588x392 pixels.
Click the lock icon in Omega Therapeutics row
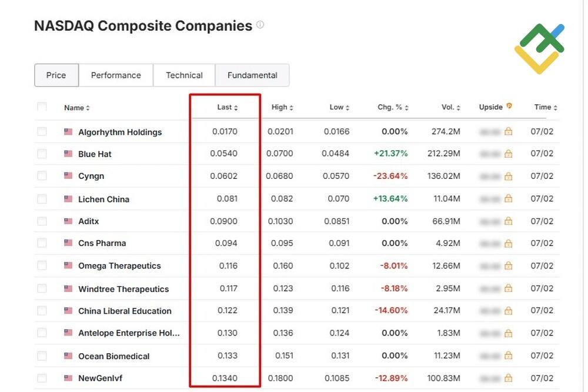[509, 266]
